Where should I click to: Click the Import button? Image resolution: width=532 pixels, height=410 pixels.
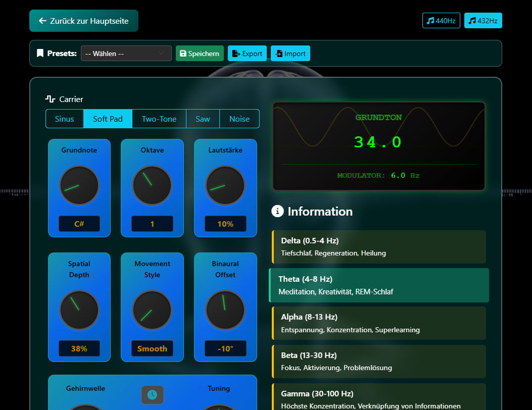coord(291,53)
